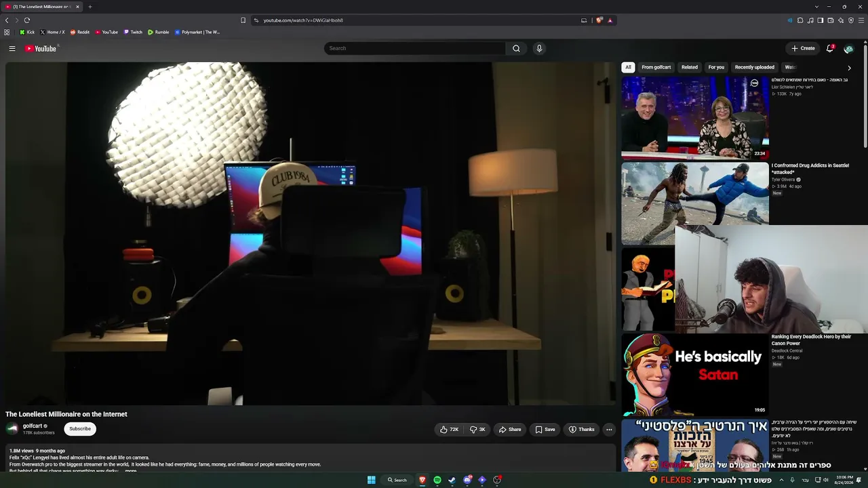
Task: Go back with the browser back arrow
Action: [x=7, y=20]
